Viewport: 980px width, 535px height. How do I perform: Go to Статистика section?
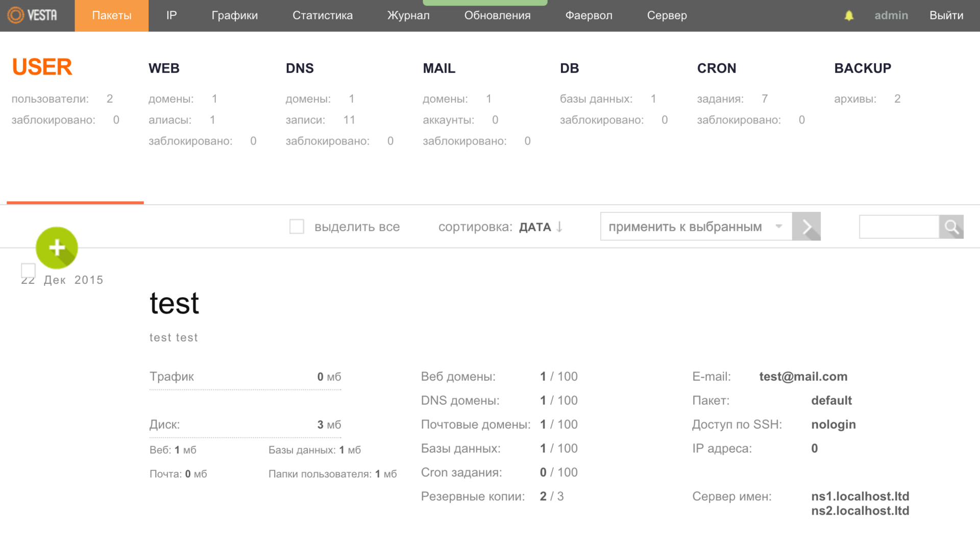click(x=323, y=16)
